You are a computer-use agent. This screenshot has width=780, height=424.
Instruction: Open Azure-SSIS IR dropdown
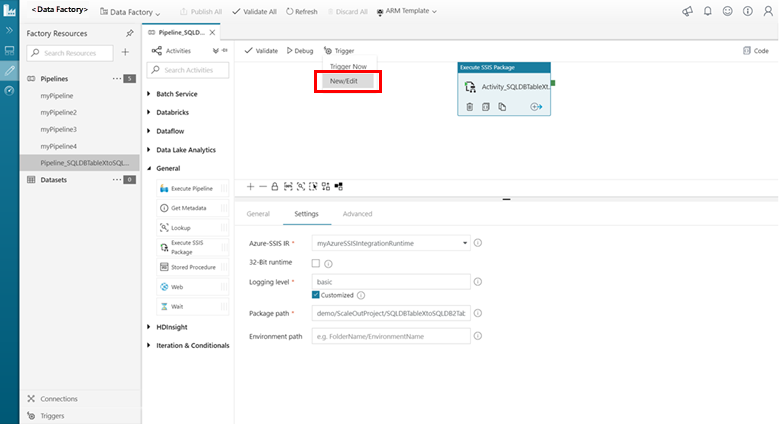click(391, 243)
